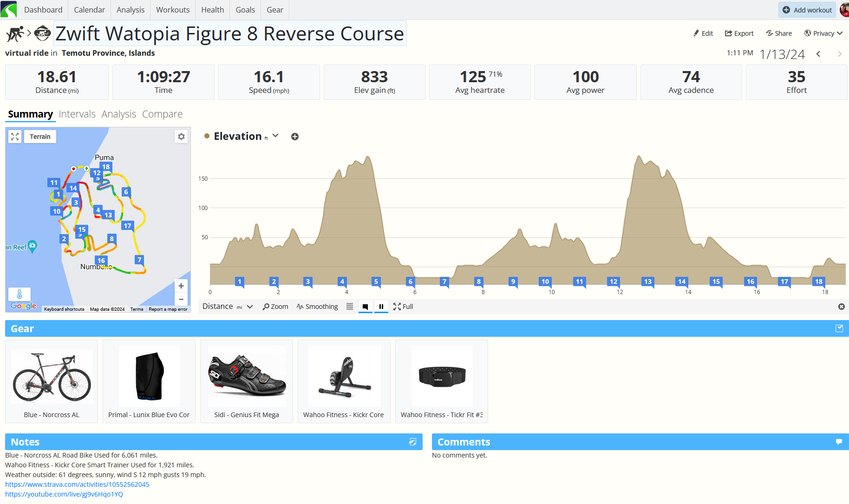Expand the map to fullscreen

click(x=15, y=137)
